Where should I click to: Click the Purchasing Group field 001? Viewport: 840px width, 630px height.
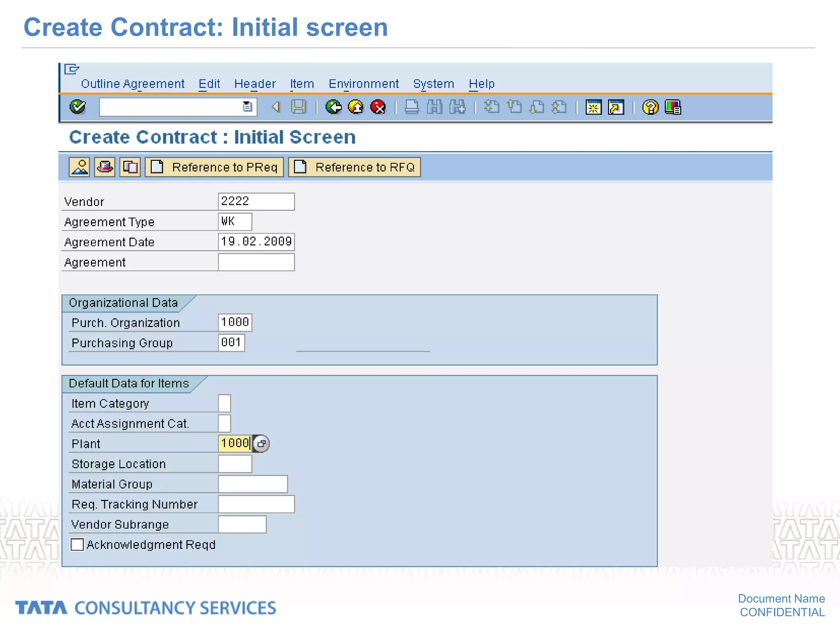click(x=231, y=342)
